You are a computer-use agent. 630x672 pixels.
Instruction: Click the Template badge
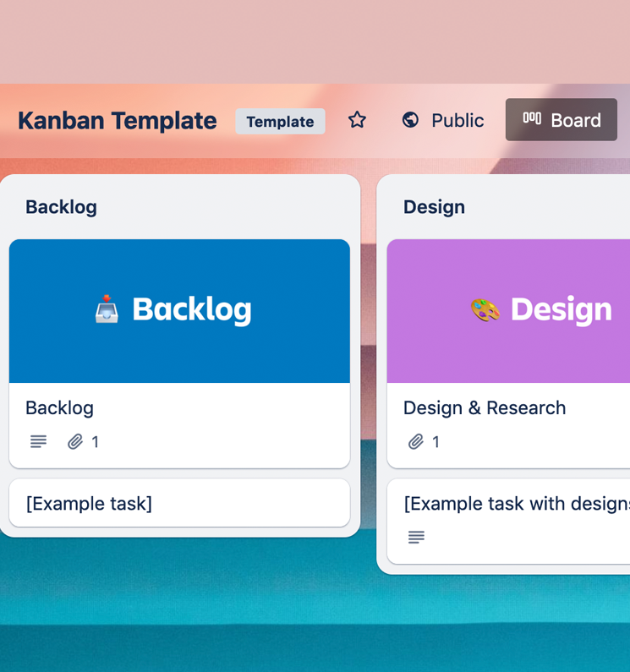tap(280, 121)
